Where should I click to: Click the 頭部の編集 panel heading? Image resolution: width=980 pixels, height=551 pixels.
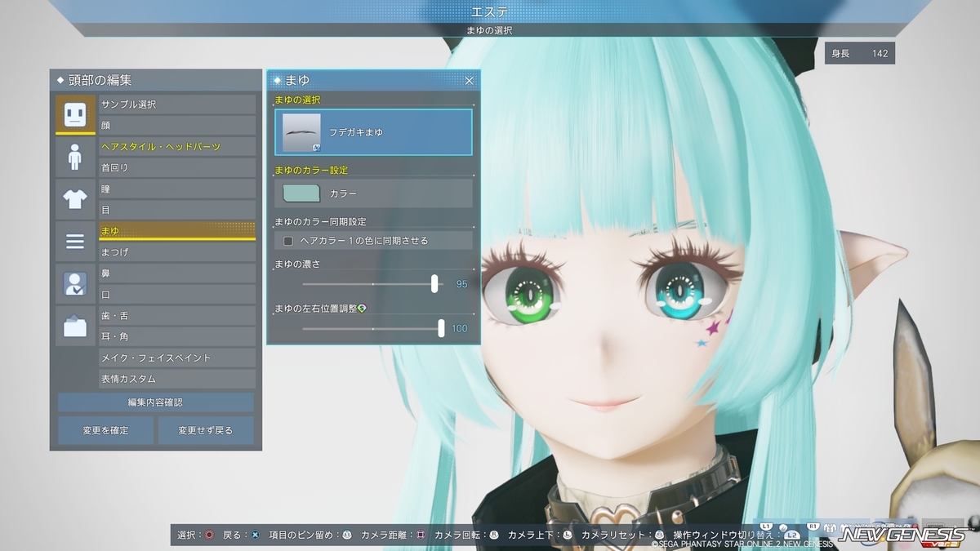tap(100, 80)
